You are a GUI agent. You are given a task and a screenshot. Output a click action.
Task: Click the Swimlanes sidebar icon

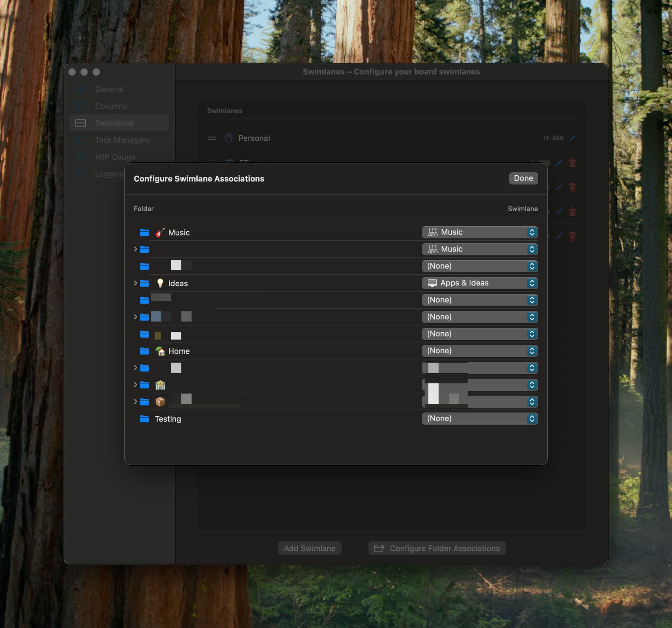[80, 123]
